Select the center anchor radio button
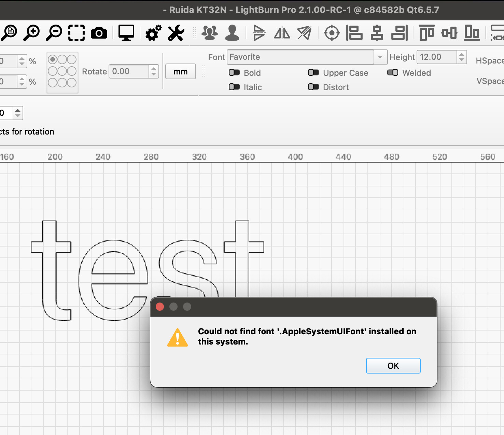 (62, 71)
